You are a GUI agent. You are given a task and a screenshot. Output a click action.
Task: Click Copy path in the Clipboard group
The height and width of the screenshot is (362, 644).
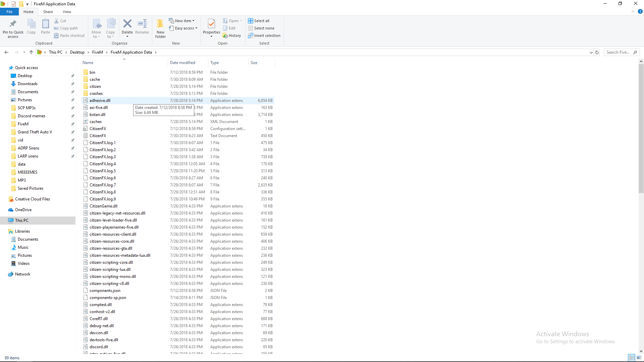coord(66,28)
